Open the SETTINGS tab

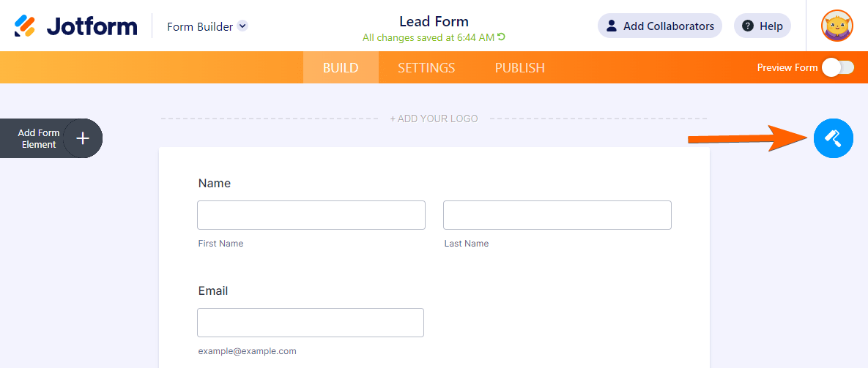(426, 68)
